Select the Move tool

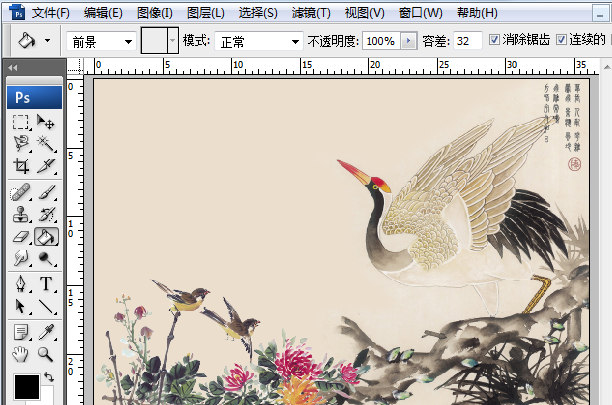coord(46,122)
